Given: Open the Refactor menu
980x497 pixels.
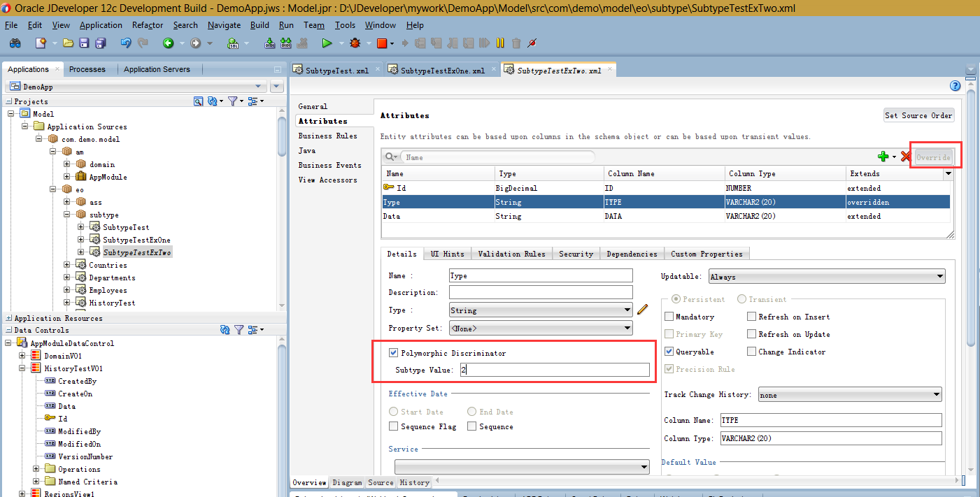Looking at the screenshot, I should pyautogui.click(x=148, y=25).
